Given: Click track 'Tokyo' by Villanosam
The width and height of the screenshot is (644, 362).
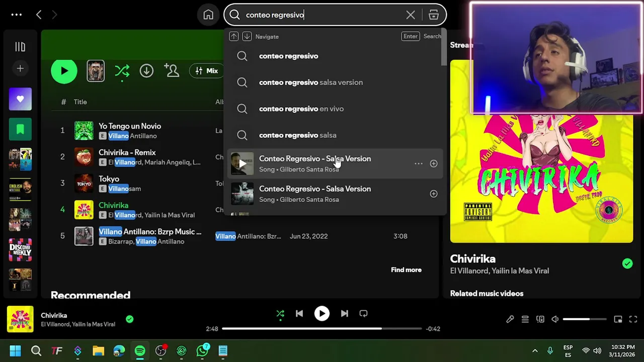Looking at the screenshot, I should 109,178.
